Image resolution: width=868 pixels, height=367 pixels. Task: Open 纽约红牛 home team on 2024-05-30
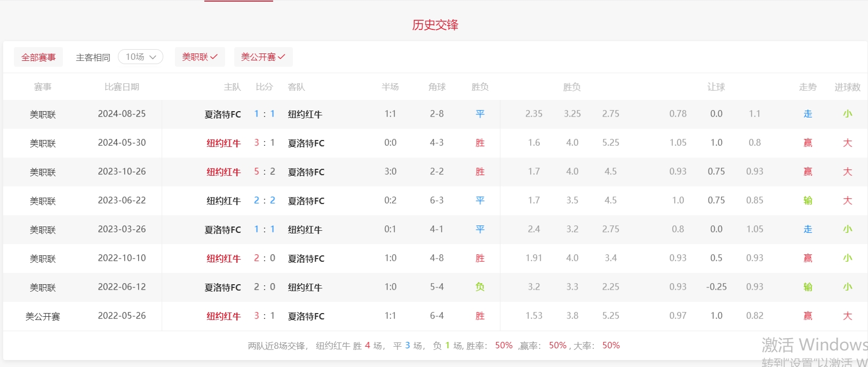(x=224, y=143)
